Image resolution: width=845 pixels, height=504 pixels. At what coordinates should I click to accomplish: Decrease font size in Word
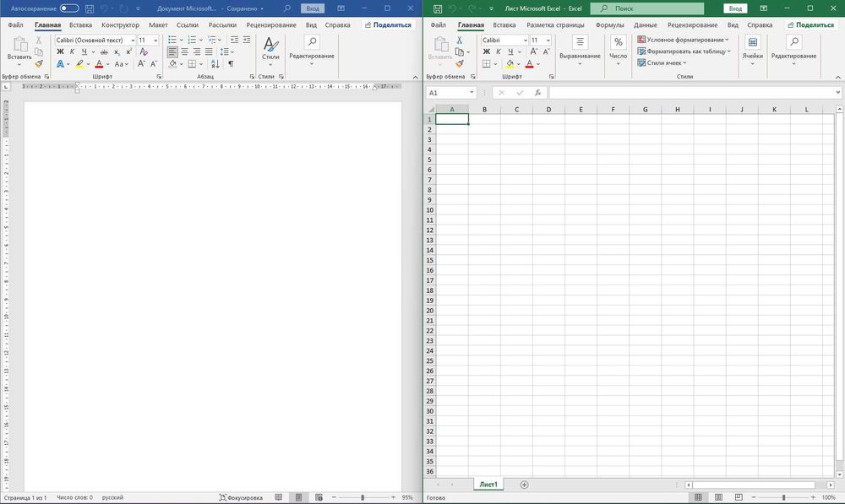[154, 63]
